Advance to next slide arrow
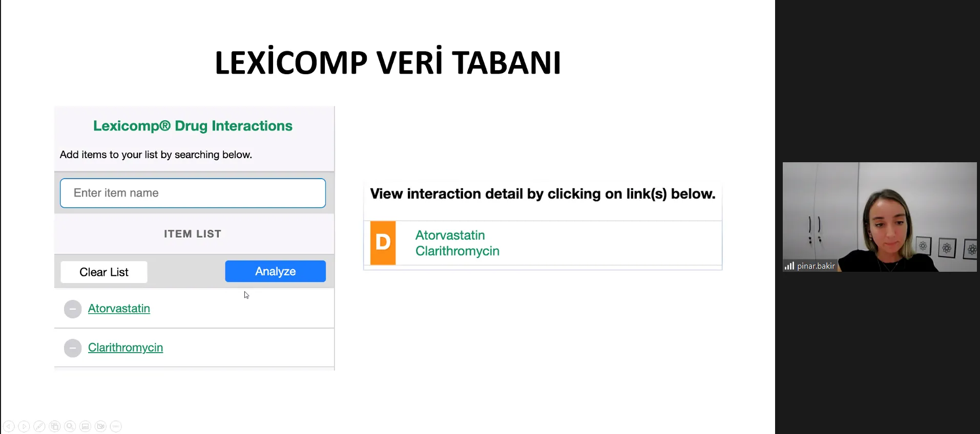Viewport: 980px width, 434px height. pos(24,426)
